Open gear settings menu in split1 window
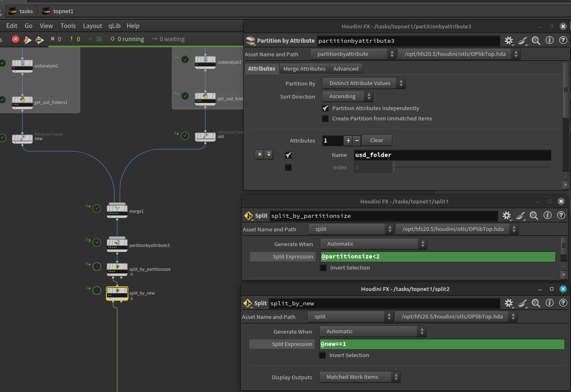571x392 pixels. pyautogui.click(x=507, y=215)
